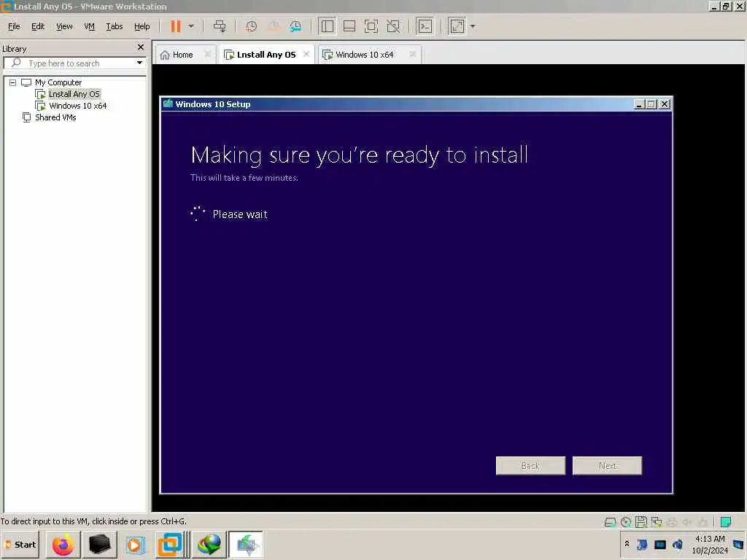Click the Windows 10 Setup title icon
The width and height of the screenshot is (747, 560).
(x=168, y=104)
